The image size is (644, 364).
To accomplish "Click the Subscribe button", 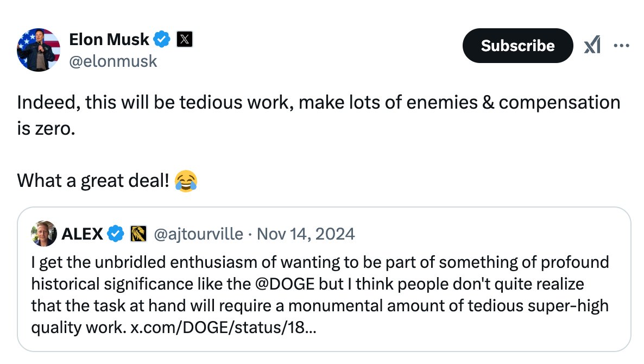I will tap(517, 46).
